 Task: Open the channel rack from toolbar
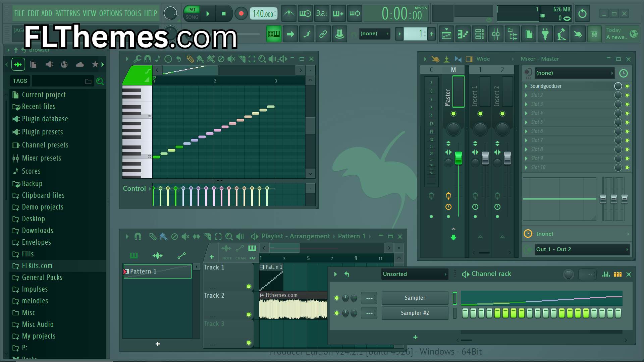(x=479, y=34)
